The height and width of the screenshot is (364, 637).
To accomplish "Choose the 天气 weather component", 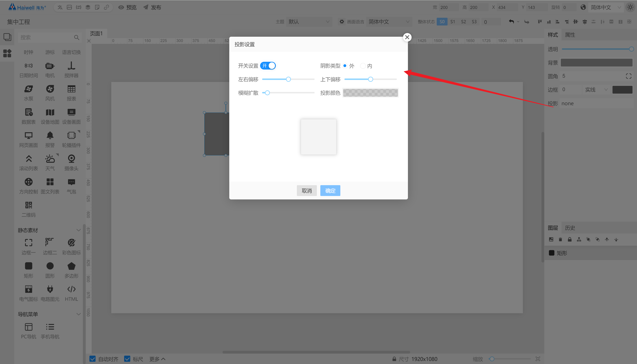I will point(50,159).
